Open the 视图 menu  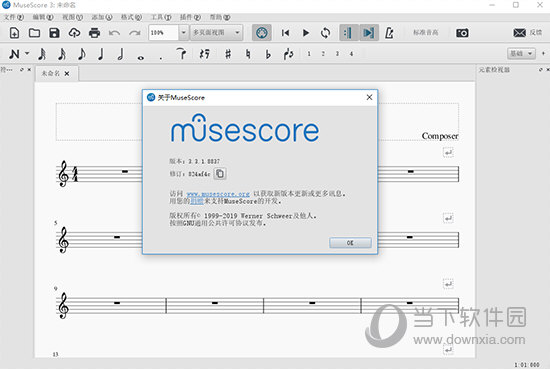73,17
